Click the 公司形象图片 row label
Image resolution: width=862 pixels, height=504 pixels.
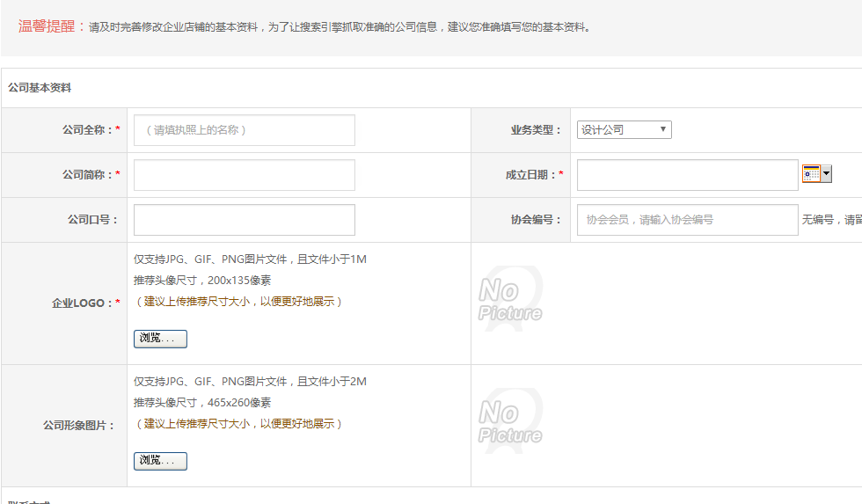tap(77, 426)
